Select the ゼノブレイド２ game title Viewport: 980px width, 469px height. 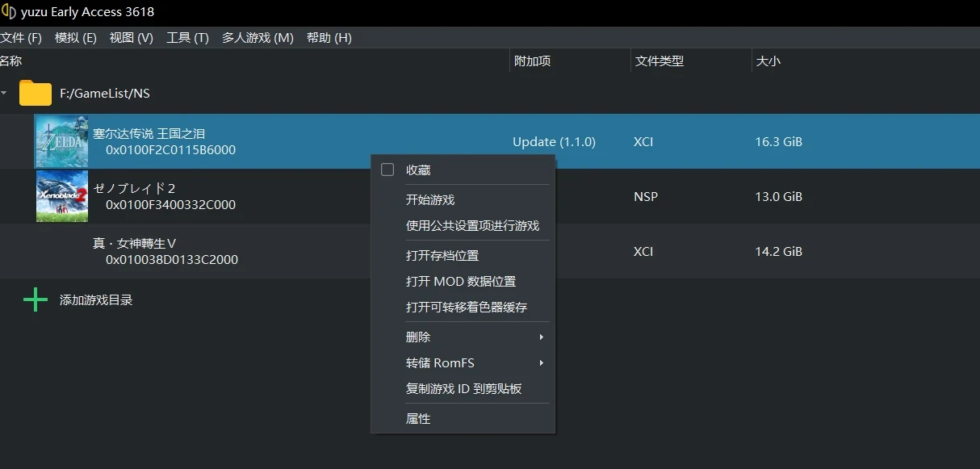click(135, 188)
